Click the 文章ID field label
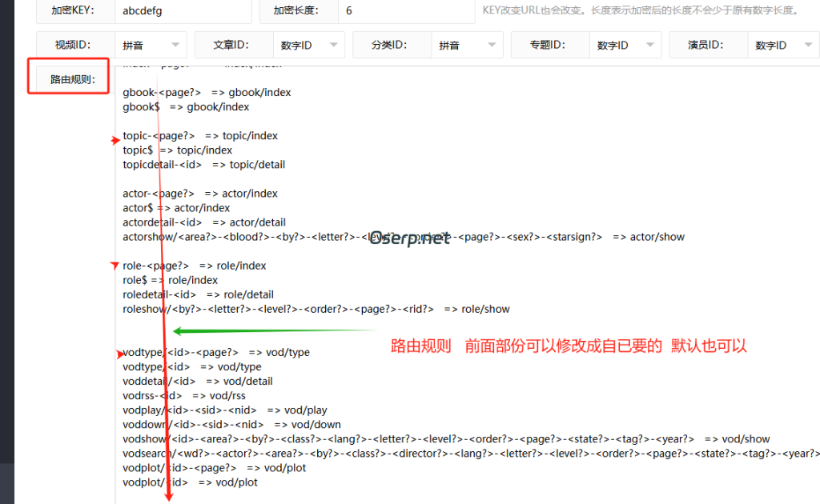Image resolution: width=820 pixels, height=504 pixels. point(232,45)
